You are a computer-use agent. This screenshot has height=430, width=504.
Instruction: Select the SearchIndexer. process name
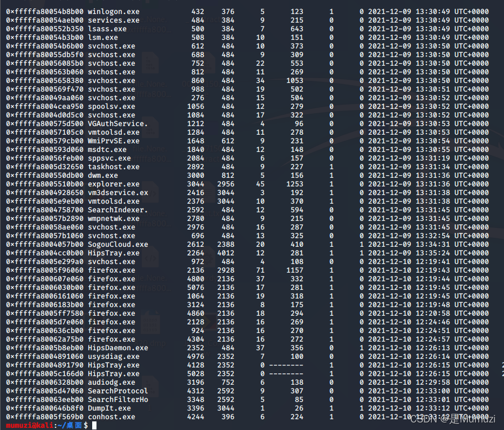coord(118,210)
